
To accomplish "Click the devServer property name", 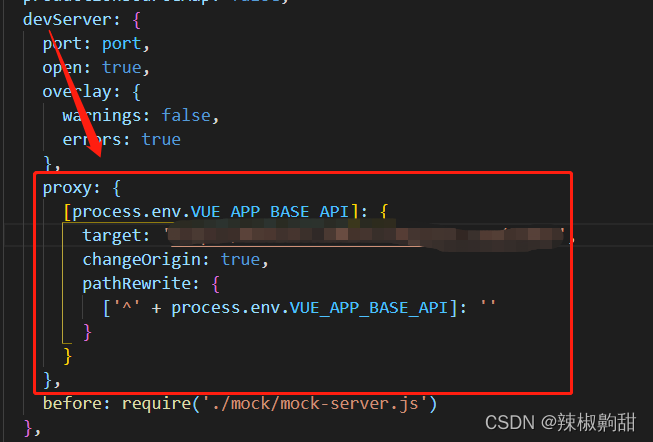I will 67,20.
